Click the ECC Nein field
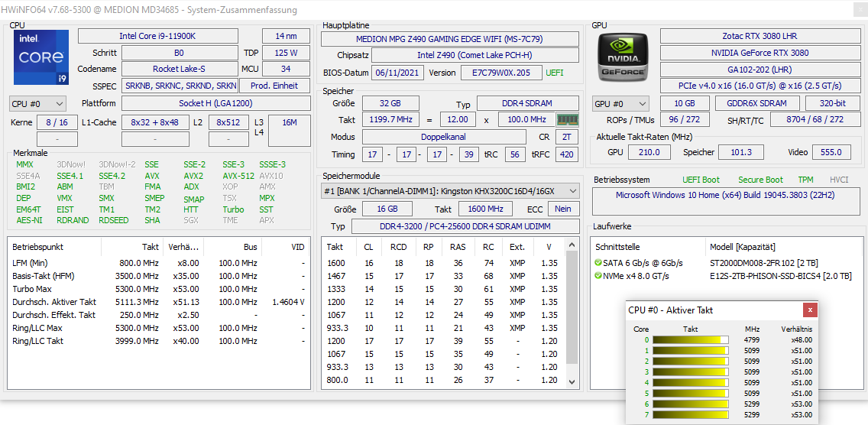 564,209
